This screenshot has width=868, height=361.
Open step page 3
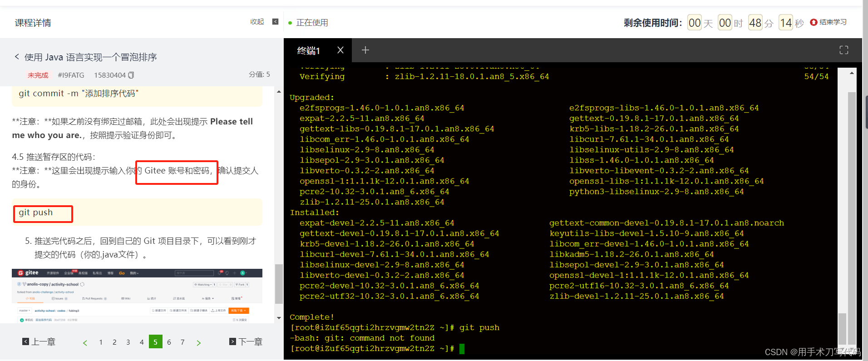pos(128,342)
